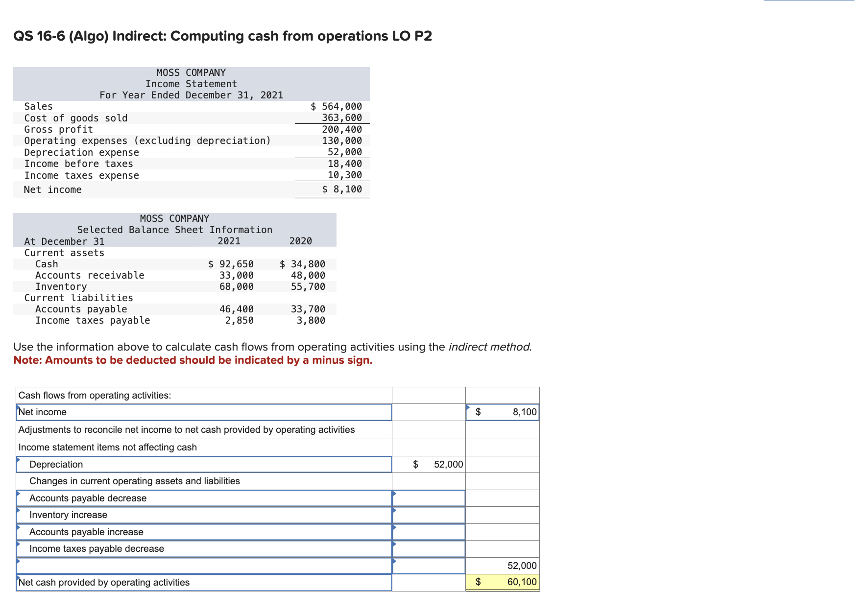The image size is (868, 614).
Task: Select the 8,100 Net income amount cell
Action: 502,412
